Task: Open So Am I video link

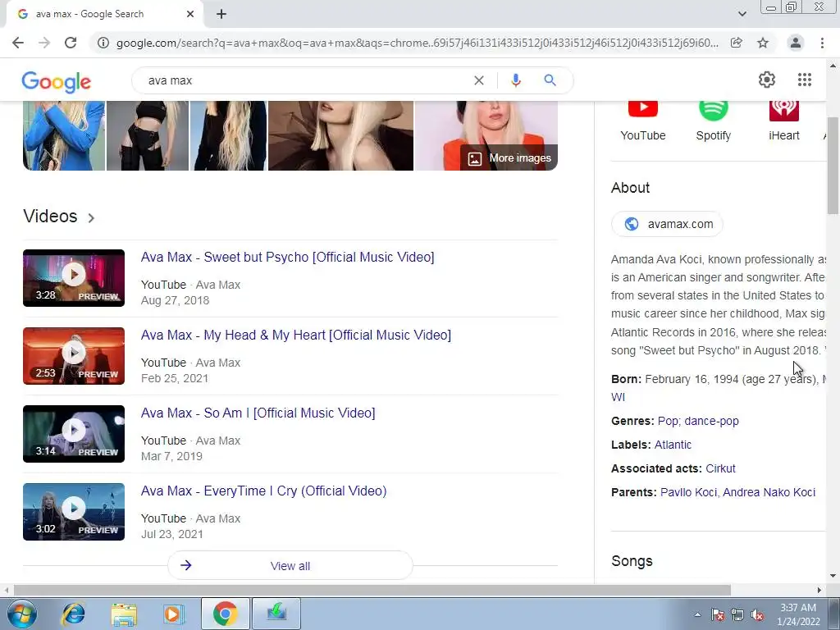Action: 258,413
